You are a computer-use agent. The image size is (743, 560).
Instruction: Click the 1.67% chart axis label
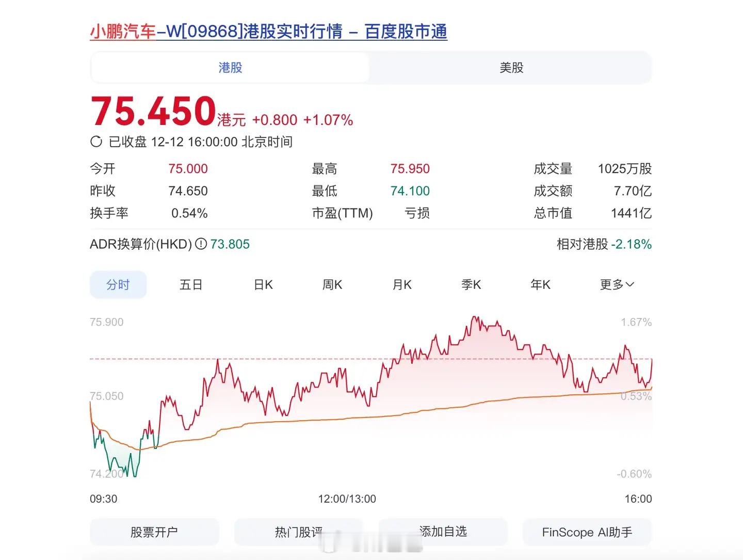coord(636,322)
